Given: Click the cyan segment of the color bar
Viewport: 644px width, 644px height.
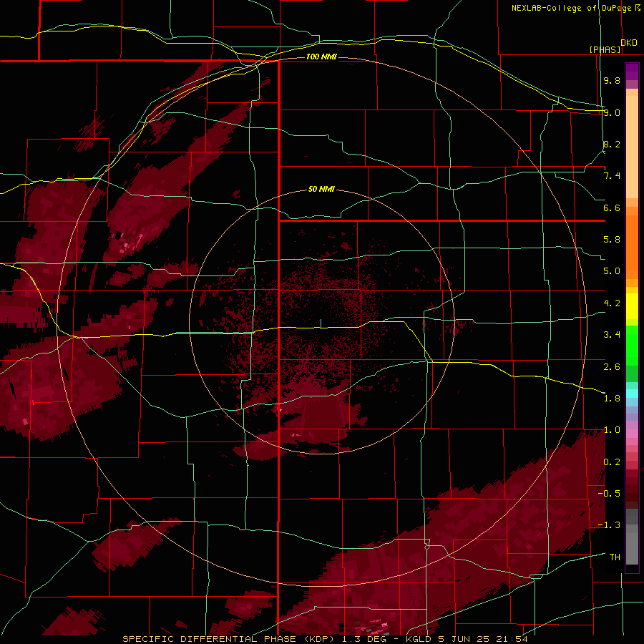Looking at the screenshot, I should (632, 394).
